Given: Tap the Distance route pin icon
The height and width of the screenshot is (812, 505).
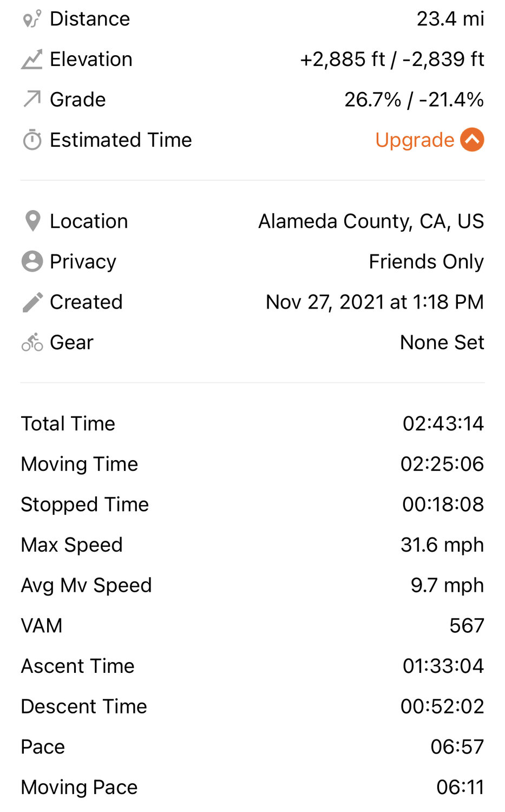Looking at the screenshot, I should (x=32, y=19).
